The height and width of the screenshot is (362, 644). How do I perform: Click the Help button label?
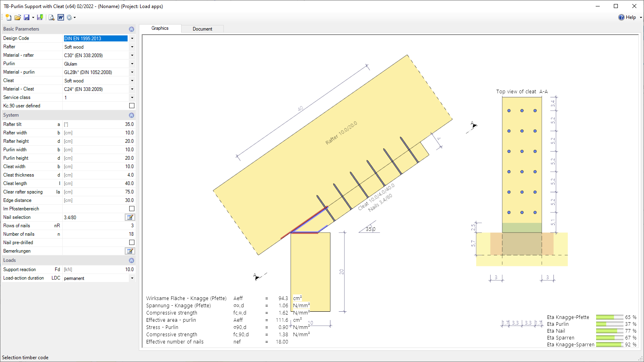click(x=631, y=17)
